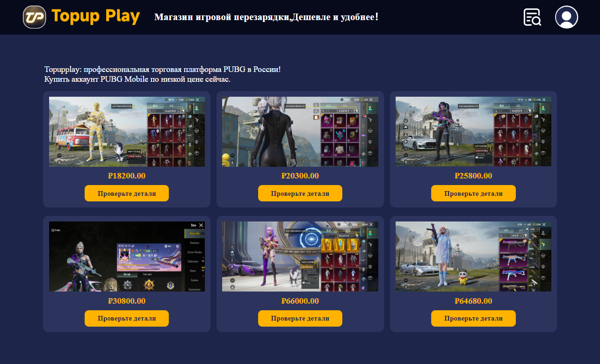Click the Topup Play orange brand text
The height and width of the screenshot is (364, 600).
(96, 16)
